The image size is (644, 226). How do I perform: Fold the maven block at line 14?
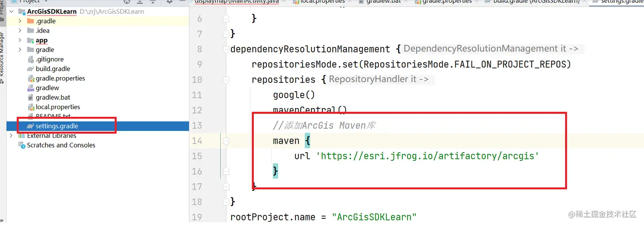[226, 141]
